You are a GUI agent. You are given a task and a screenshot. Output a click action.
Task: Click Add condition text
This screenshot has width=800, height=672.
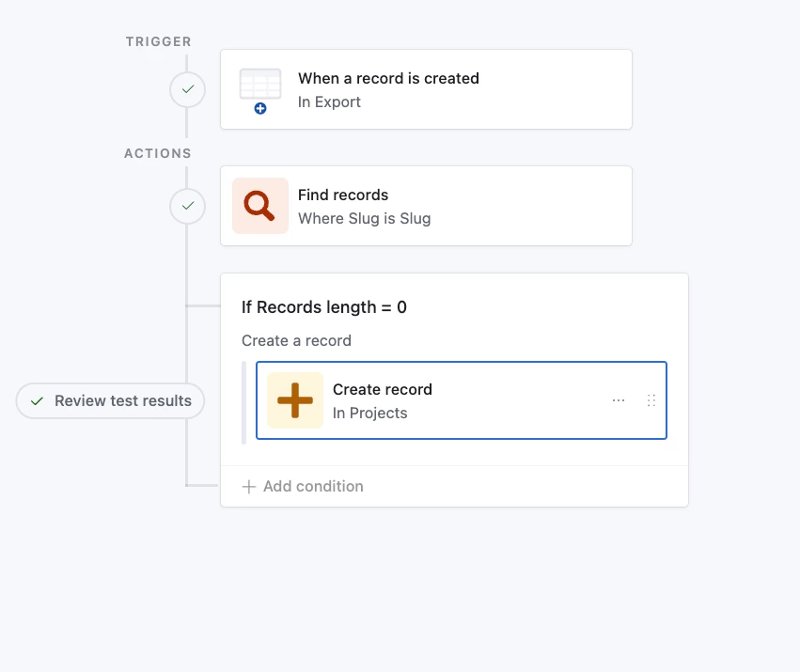(x=313, y=487)
